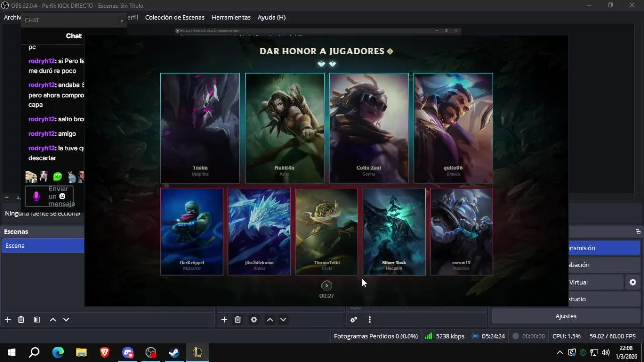Click the Ajustes button
644x362 pixels.
(x=566, y=316)
